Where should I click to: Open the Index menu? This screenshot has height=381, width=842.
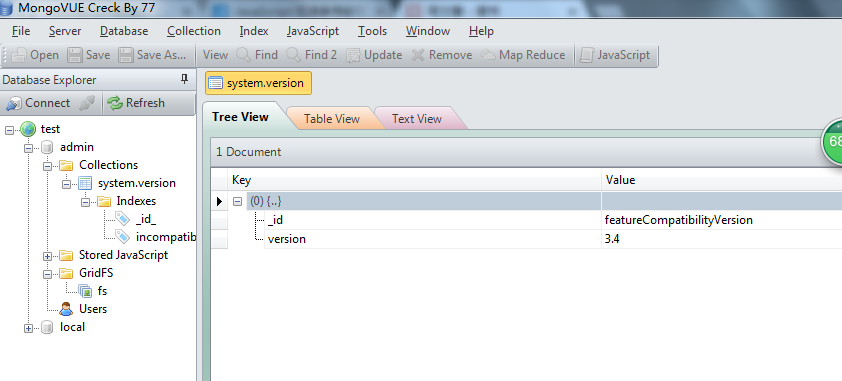[254, 31]
